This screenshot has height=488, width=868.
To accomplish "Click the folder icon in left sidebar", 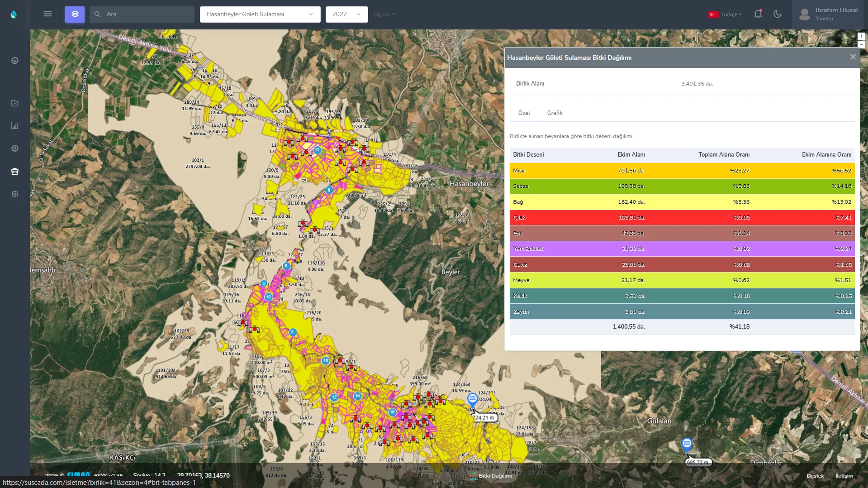I will point(15,103).
